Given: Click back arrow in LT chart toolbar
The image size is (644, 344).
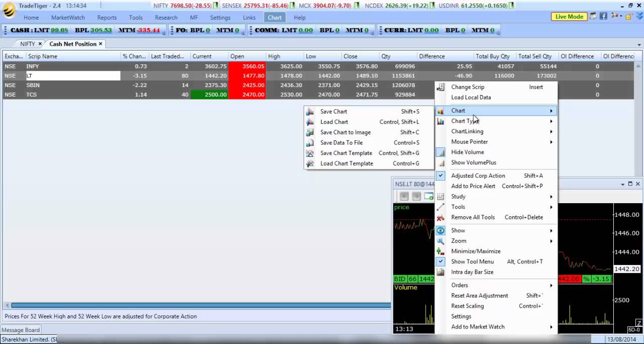Looking at the screenshot, I should (x=404, y=196).
